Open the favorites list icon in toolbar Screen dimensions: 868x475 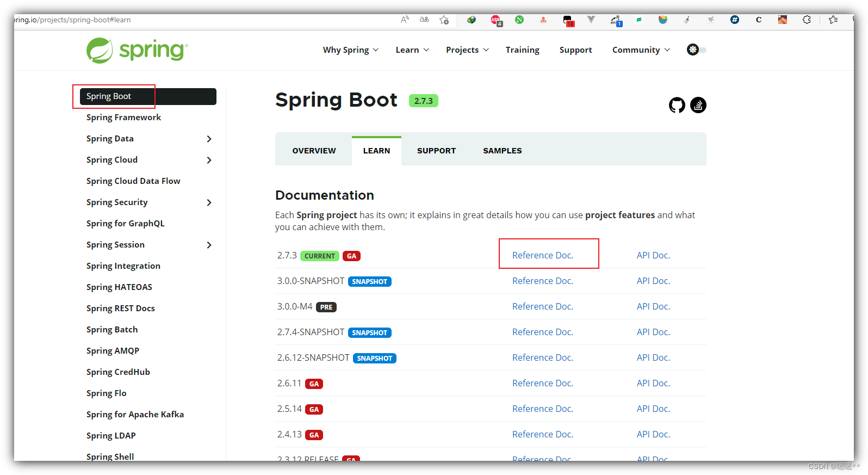click(833, 20)
